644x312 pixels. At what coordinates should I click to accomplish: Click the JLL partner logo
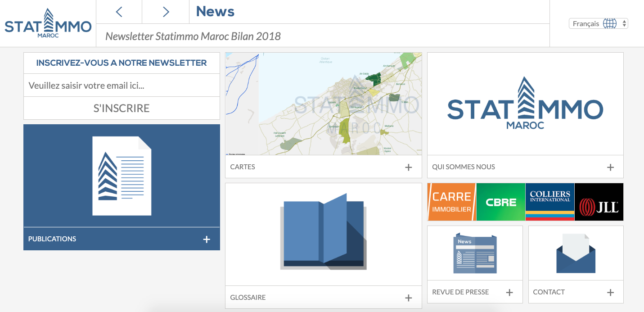599,202
